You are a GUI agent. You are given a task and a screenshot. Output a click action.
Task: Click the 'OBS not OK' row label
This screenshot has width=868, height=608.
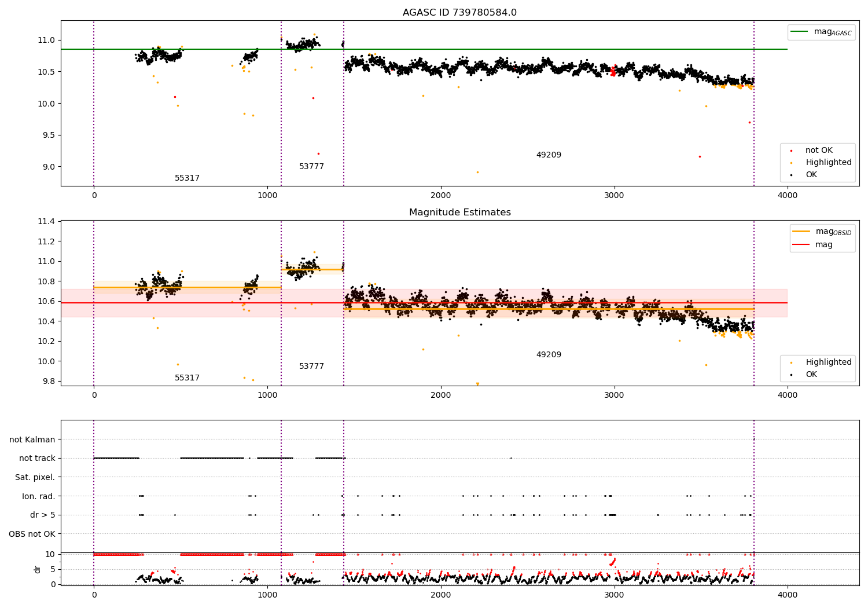[32, 534]
